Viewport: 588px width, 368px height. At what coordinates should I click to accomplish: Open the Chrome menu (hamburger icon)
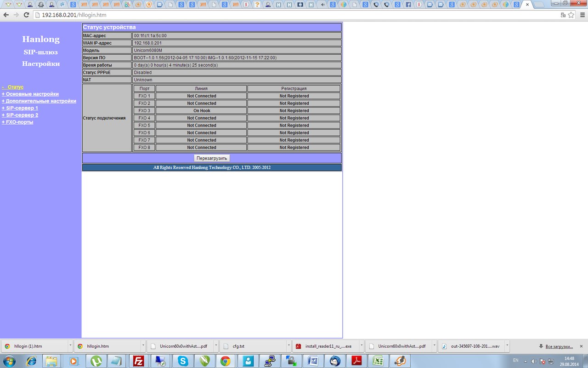click(x=582, y=15)
